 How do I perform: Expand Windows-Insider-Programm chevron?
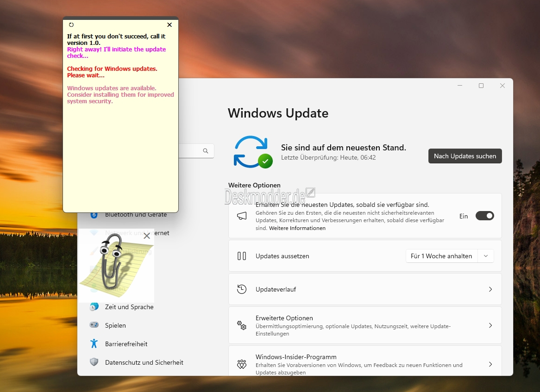[490, 364]
